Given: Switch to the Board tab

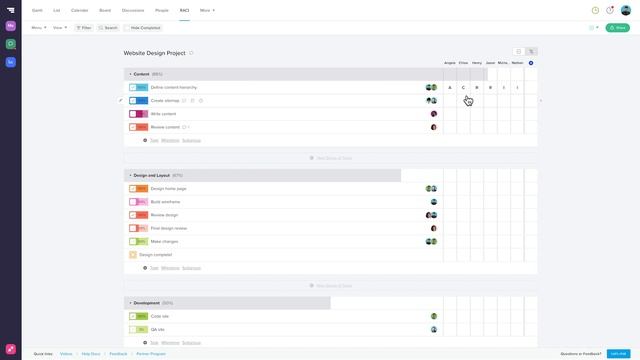Looking at the screenshot, I should [x=105, y=10].
